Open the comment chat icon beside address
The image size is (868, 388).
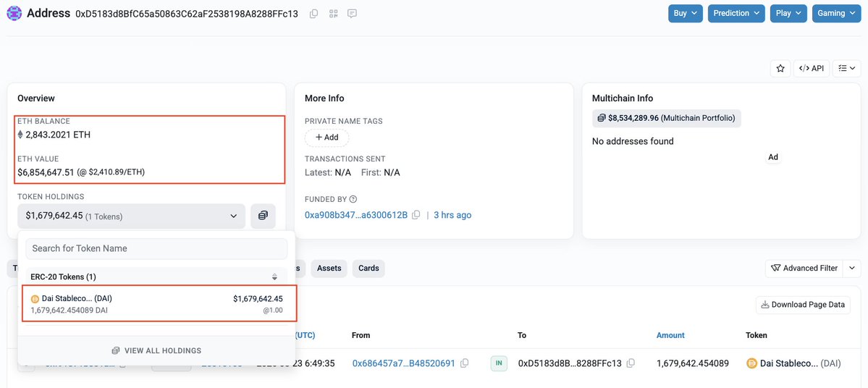352,13
